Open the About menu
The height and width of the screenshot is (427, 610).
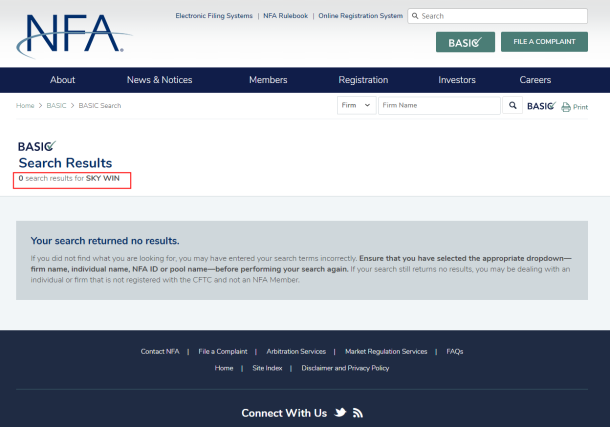62,80
